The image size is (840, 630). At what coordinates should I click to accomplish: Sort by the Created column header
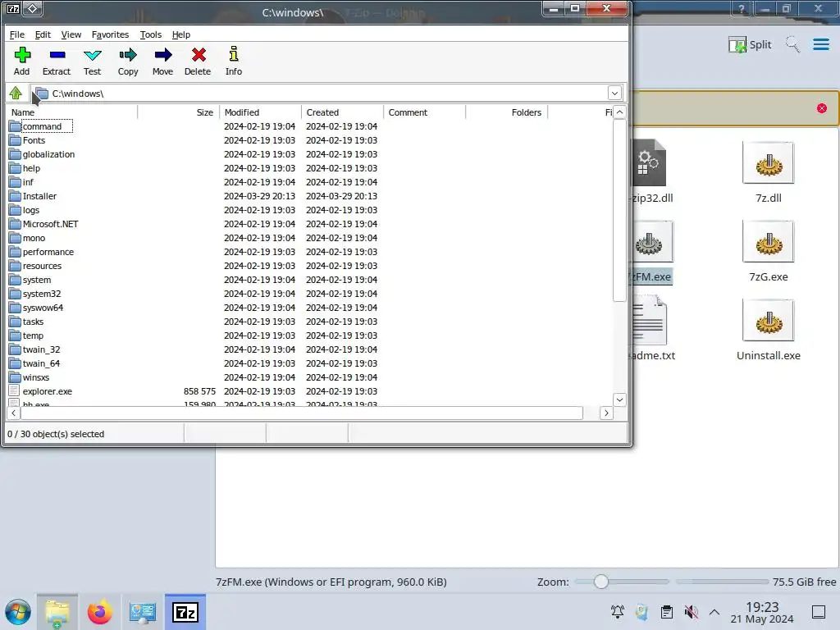[342, 112]
